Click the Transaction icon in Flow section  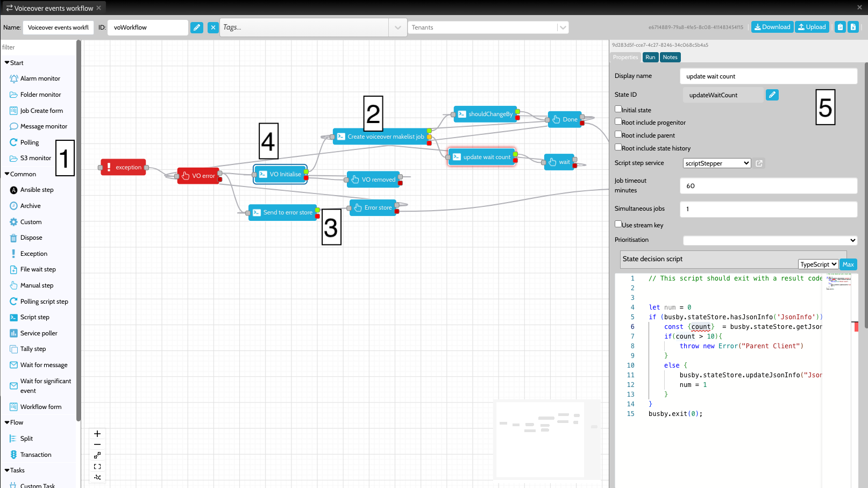[14, 455]
